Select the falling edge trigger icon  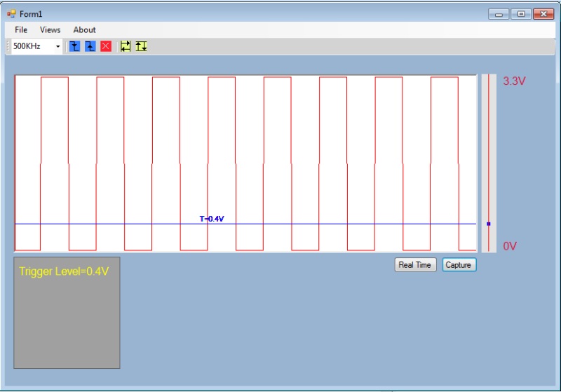coord(74,46)
